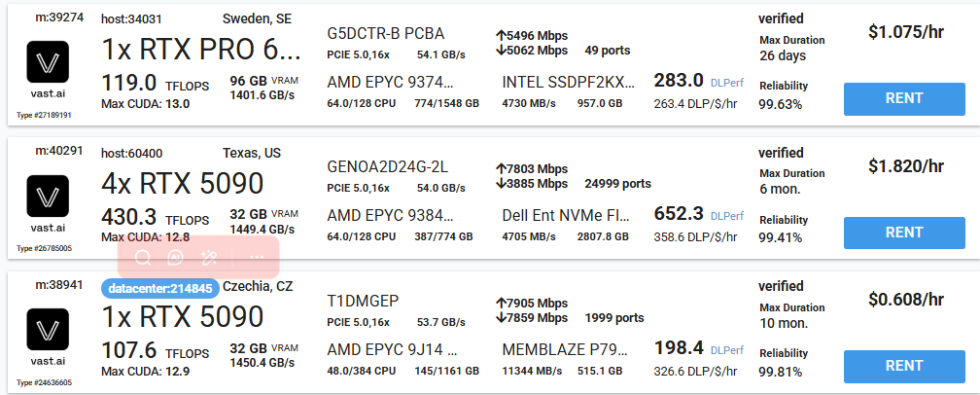
Task: Open the three-dots more options menu
Action: point(257,258)
